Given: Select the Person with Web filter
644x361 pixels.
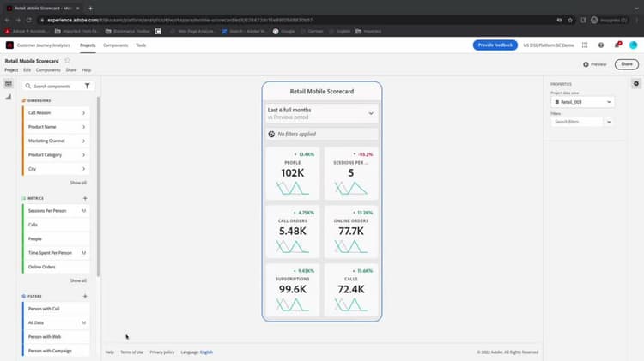Looking at the screenshot, I should (x=56, y=337).
